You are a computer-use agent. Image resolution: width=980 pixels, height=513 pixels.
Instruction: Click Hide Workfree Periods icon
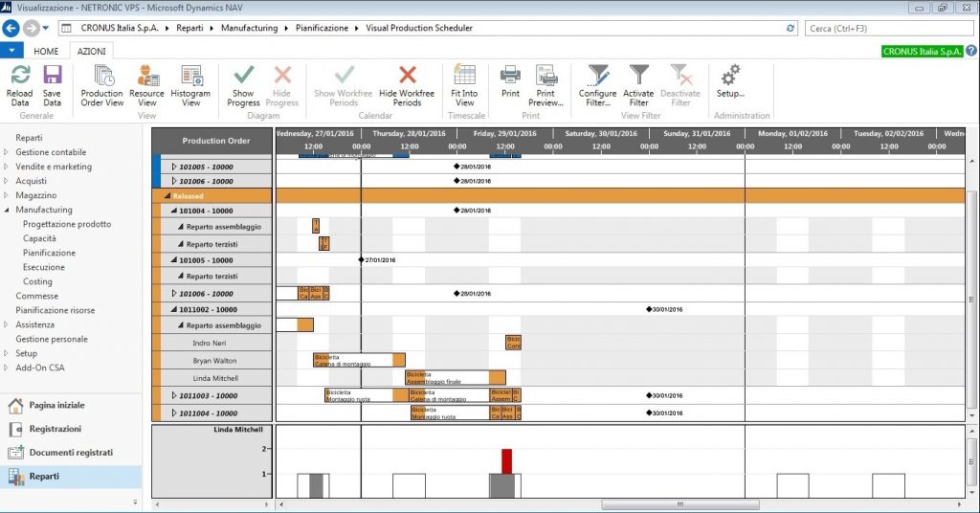tap(408, 75)
